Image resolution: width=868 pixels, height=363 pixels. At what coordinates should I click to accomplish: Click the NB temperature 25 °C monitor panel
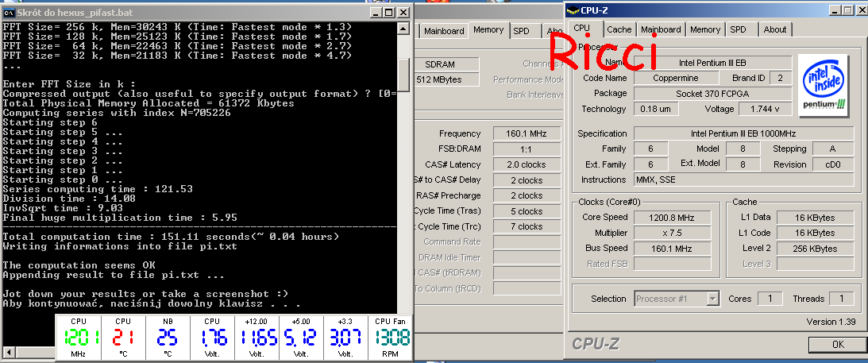click(168, 338)
